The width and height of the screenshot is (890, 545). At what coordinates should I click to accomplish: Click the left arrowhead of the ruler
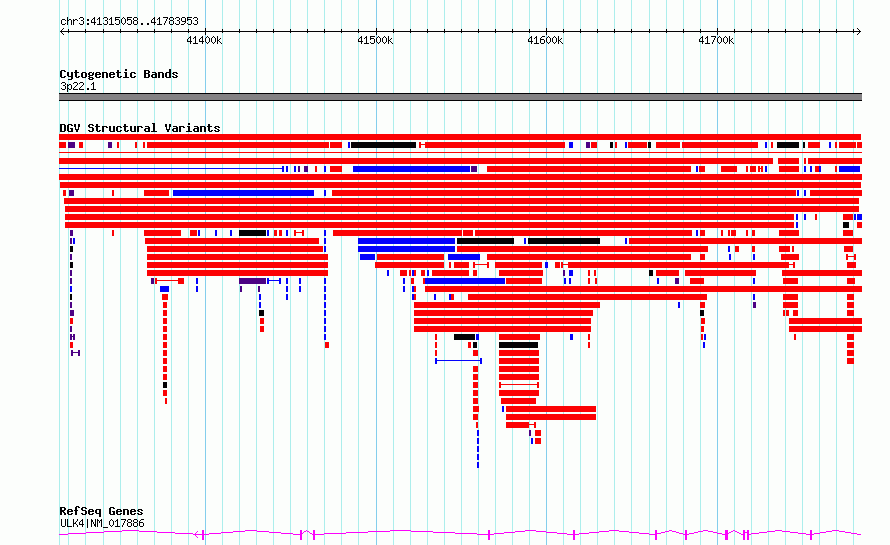point(62,31)
